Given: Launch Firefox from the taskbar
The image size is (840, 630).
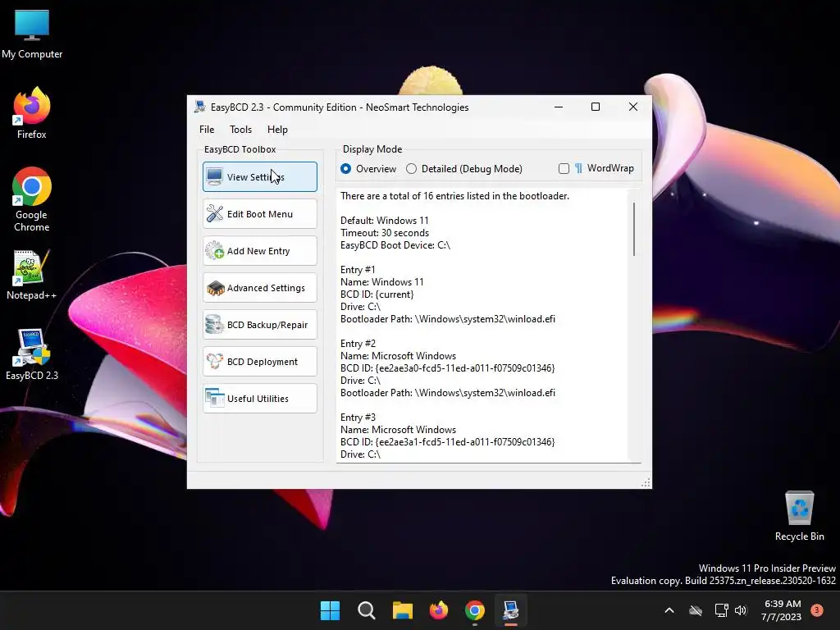Looking at the screenshot, I should point(439,610).
